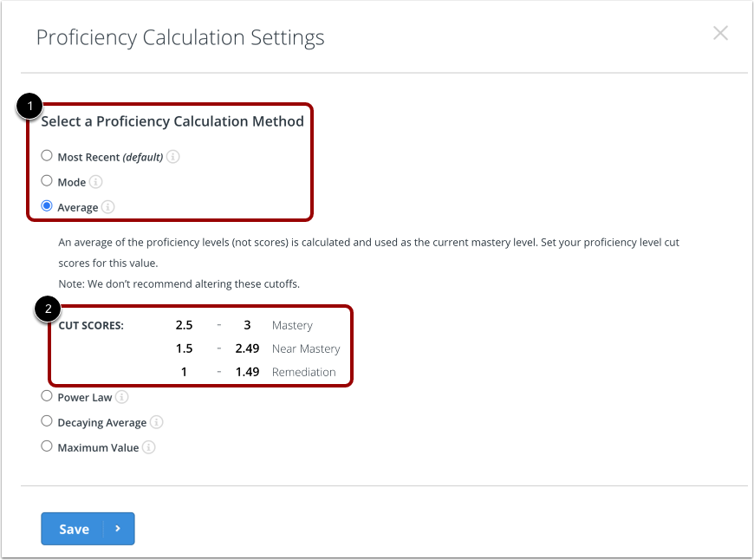The width and height of the screenshot is (754, 560).
Task: Click the Mastery cut score value 2.5
Action: 184,325
